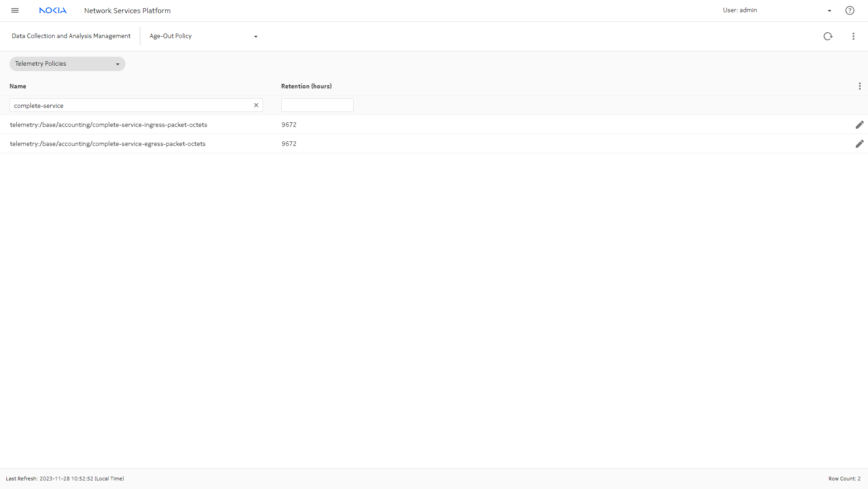Viewport: 868px width, 489px height.
Task: Sort by Retention (hours) column header
Action: 306,86
